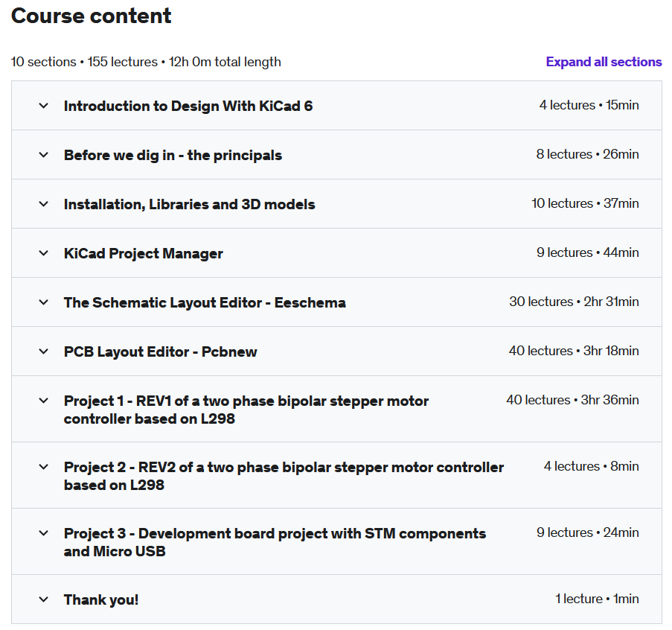672x630 pixels.
Task: Click the 9 lectures • 44min text
Action: pyautogui.click(x=588, y=252)
